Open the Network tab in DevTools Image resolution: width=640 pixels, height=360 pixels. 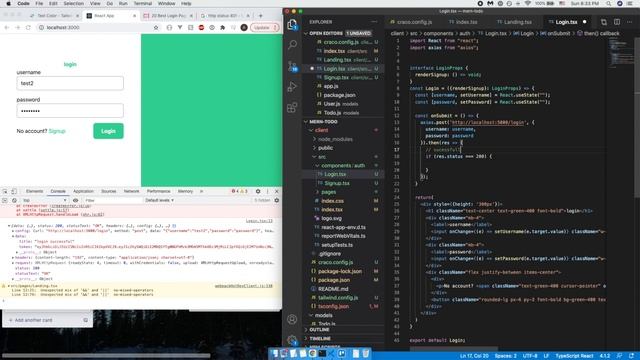[x=131, y=191]
